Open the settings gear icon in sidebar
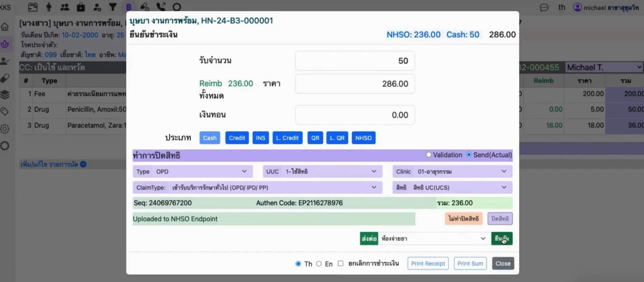The height and width of the screenshot is (282, 644). (x=5, y=129)
